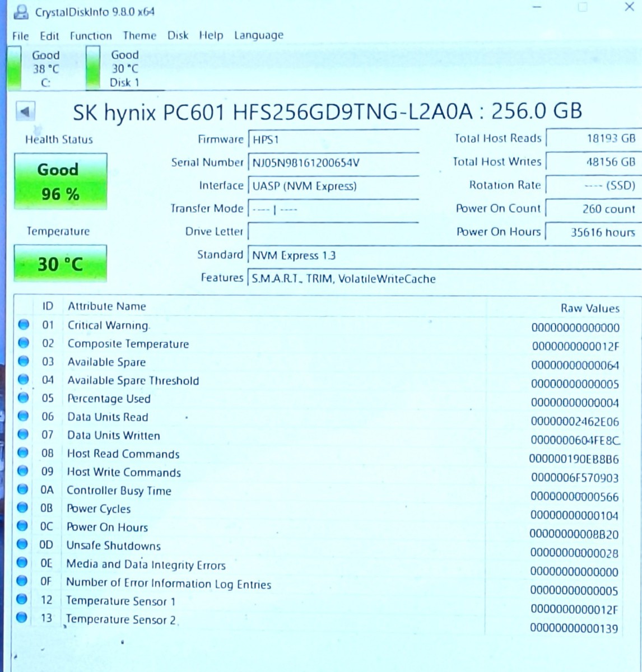Click the blue status icon for Composite Temperature

click(x=23, y=343)
